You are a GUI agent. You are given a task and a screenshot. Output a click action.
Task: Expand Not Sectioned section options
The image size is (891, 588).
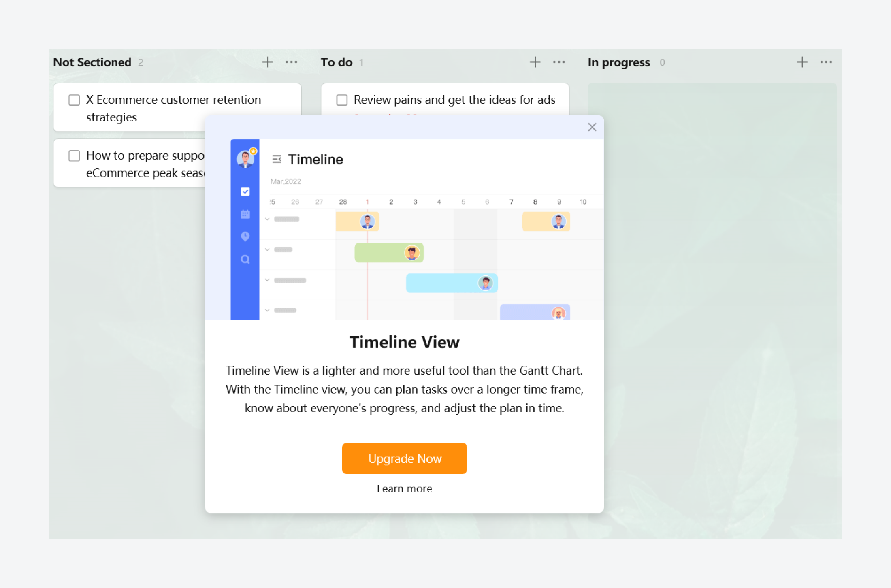click(292, 62)
